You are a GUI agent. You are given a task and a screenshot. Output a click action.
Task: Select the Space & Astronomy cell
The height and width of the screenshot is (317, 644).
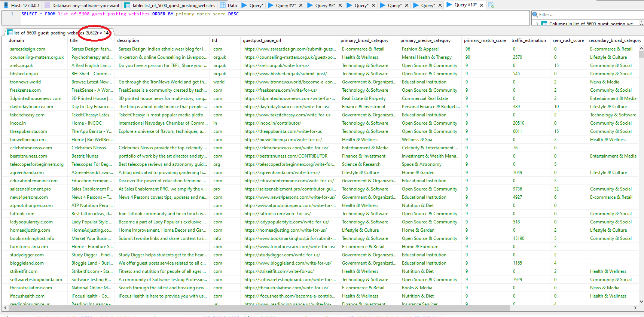click(430, 164)
